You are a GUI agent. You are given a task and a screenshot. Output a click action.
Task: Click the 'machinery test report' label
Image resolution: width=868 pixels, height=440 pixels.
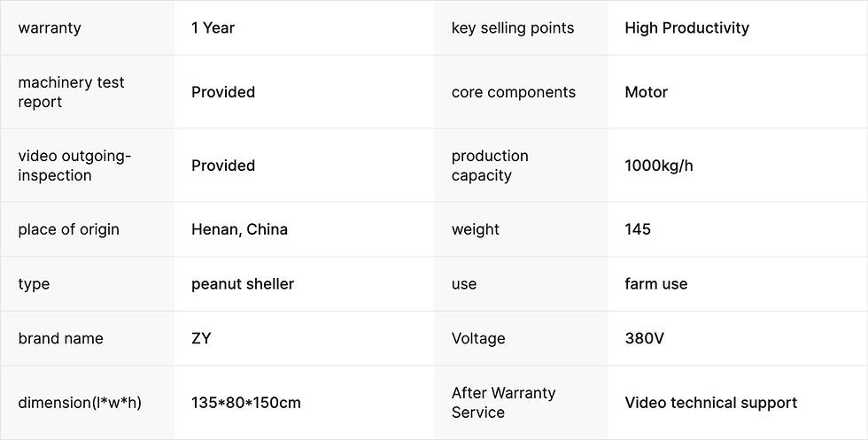click(x=72, y=92)
